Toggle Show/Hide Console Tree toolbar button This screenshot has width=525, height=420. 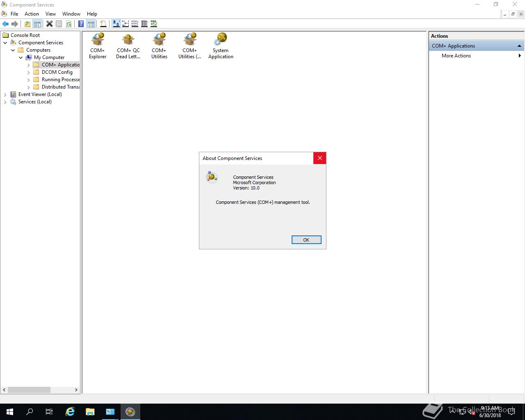coord(37,24)
